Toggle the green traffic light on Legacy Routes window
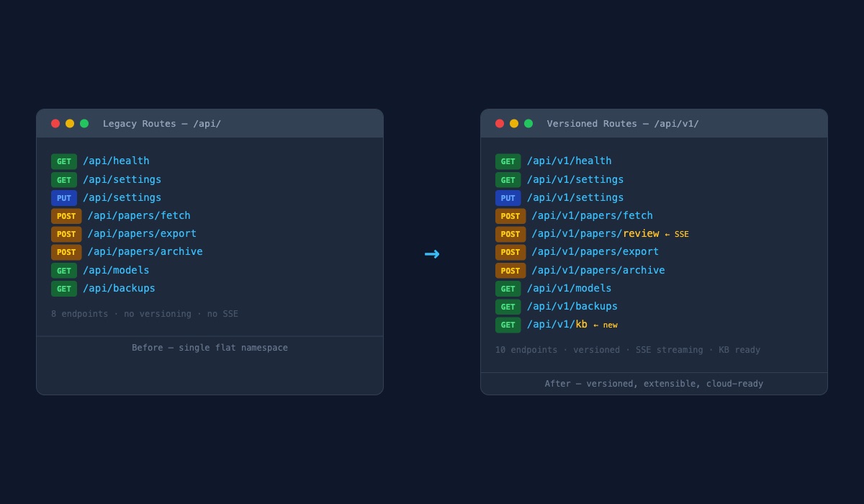The image size is (864, 504). (x=84, y=123)
